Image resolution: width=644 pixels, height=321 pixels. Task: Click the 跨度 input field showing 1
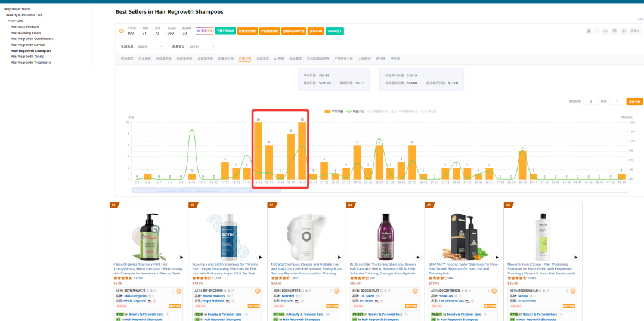[617, 101]
